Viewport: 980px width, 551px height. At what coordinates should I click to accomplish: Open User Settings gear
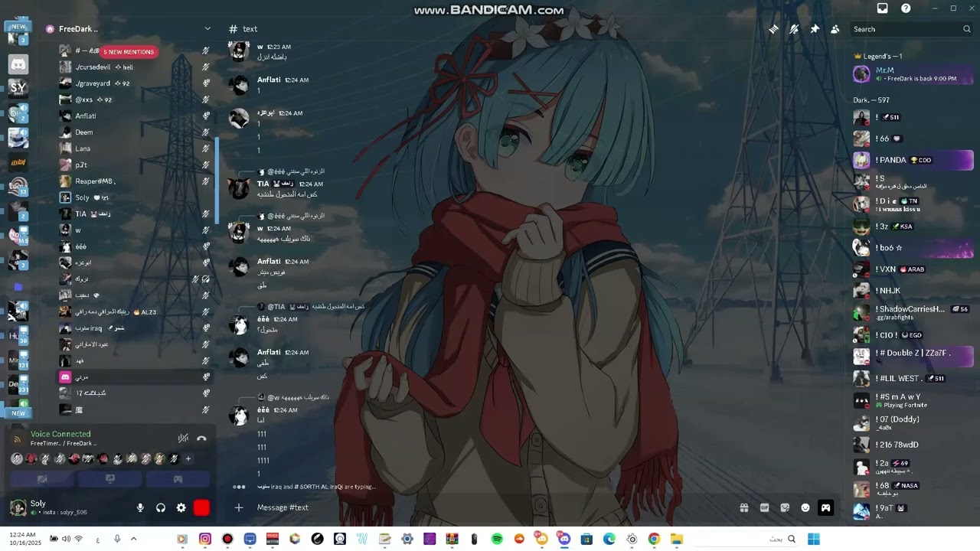181,507
